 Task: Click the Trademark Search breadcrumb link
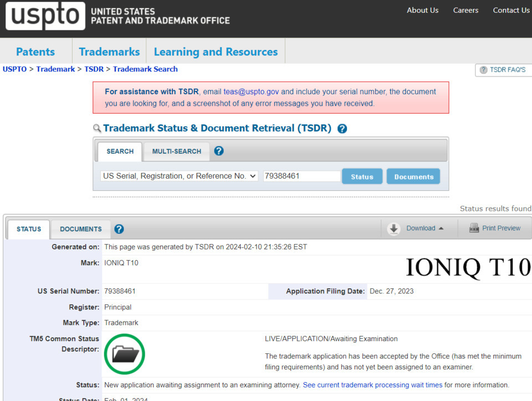click(145, 69)
